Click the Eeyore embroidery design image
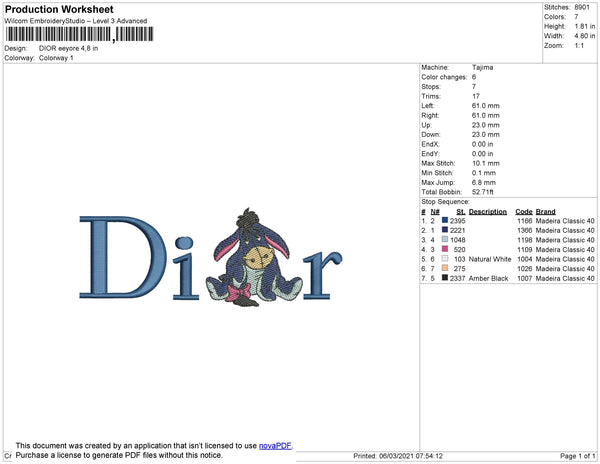This screenshot has height=464, width=600. point(254,257)
